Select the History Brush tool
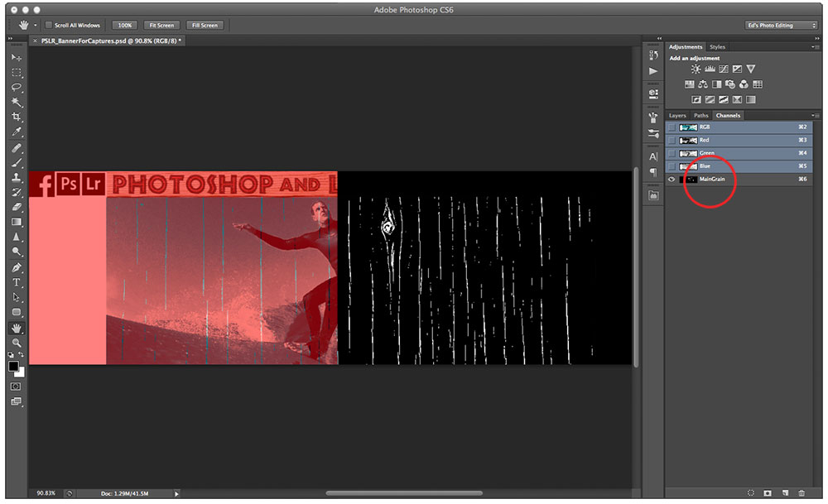The height and width of the screenshot is (504, 828). click(17, 192)
